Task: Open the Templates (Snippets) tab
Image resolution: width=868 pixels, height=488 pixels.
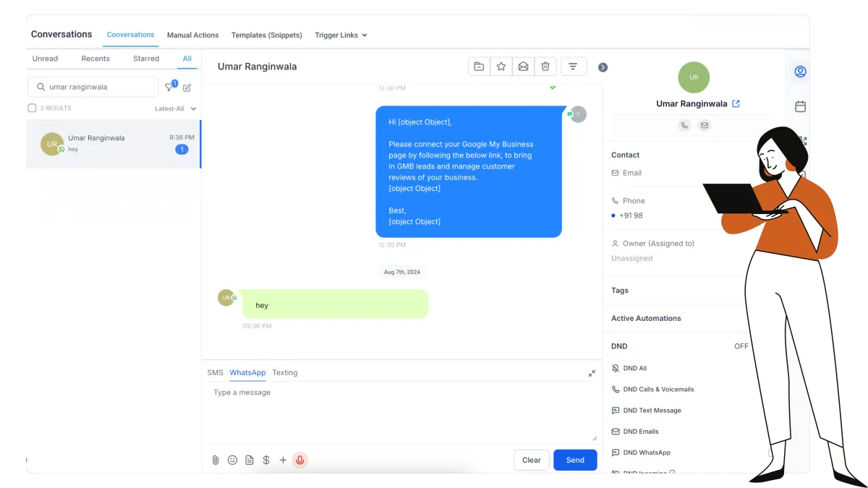Action: click(x=267, y=35)
